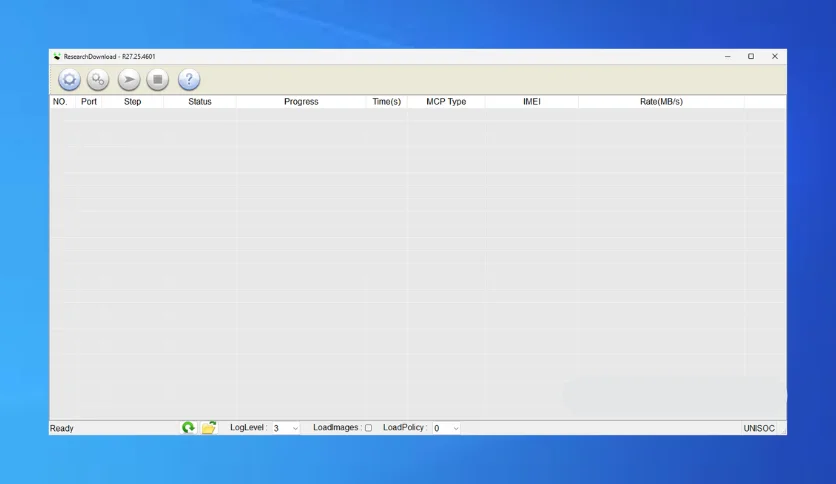The image size is (836, 484).
Task: Click the UNISOC label in status bar
Action: tap(759, 429)
